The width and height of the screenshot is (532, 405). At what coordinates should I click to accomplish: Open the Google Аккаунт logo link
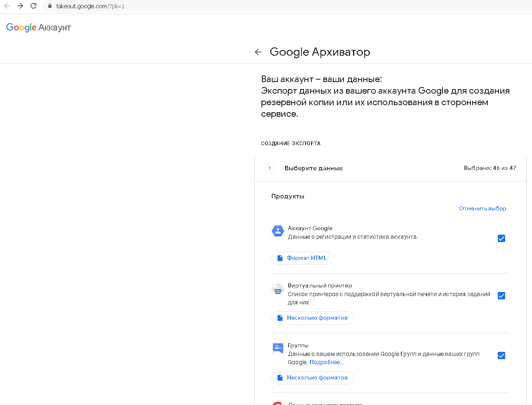click(x=38, y=28)
